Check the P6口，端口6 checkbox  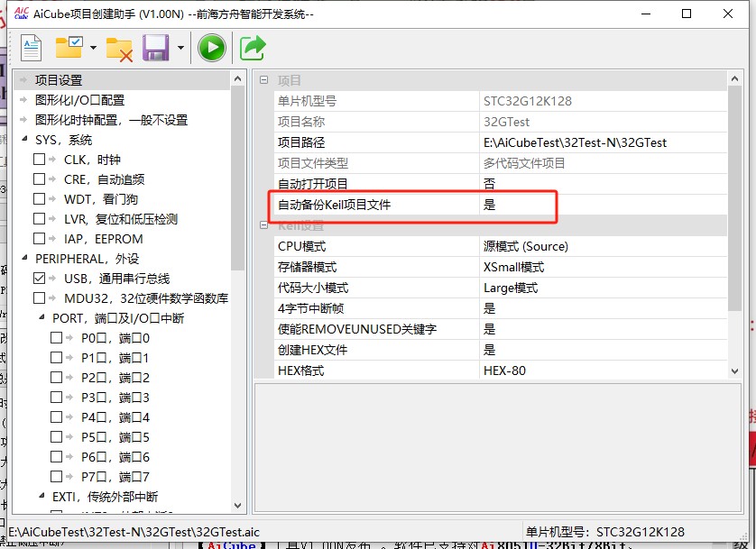click(57, 456)
